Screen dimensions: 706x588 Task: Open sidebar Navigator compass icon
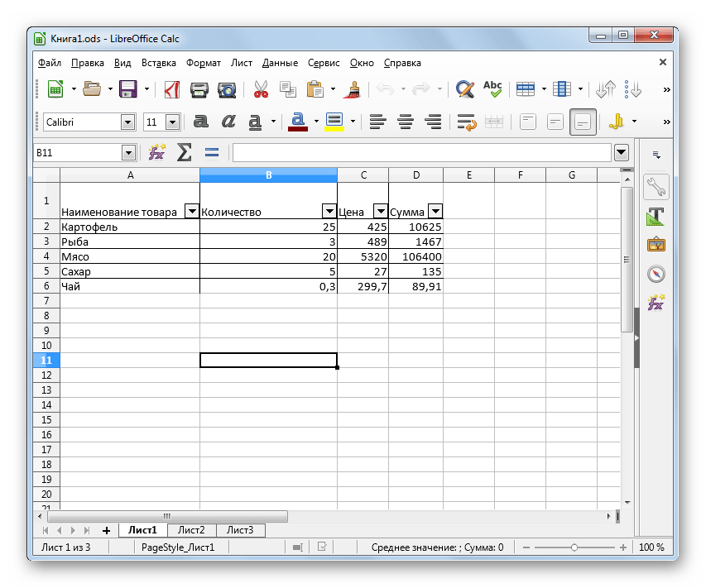coord(656,274)
